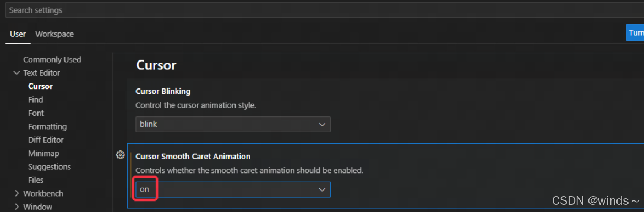Click the Cursor Blinking setting title
This screenshot has height=212, width=644.
pos(162,91)
